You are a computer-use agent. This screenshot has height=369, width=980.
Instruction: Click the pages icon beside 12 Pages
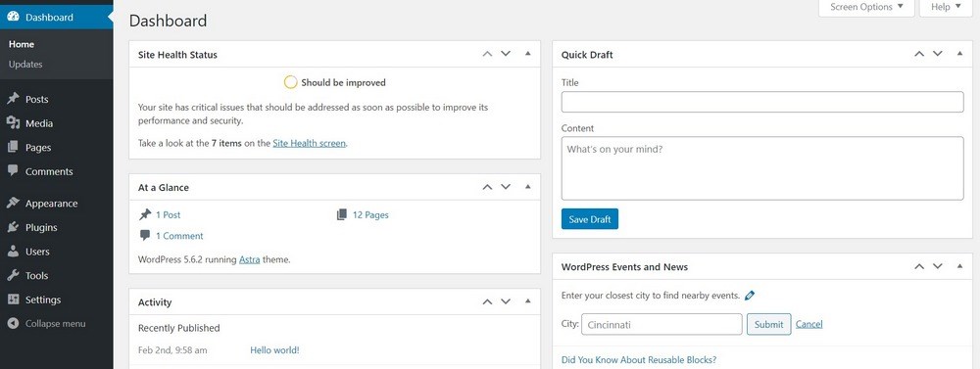tap(341, 214)
